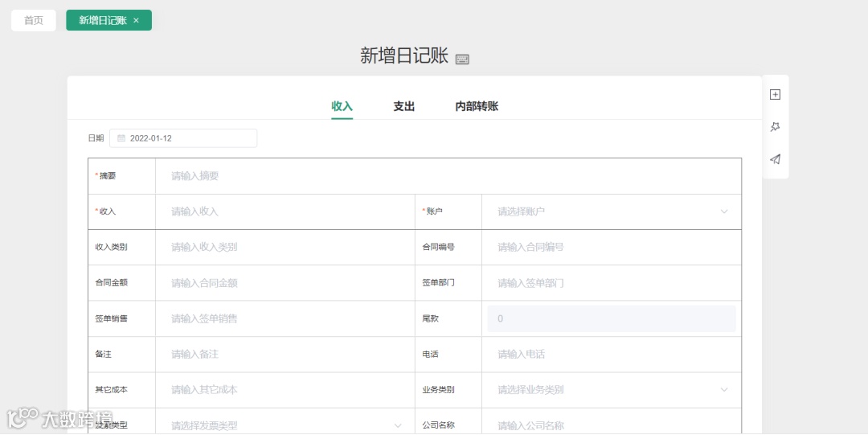Click the 业务类别 label
Image resolution: width=868 pixels, height=435 pixels.
tap(439, 389)
